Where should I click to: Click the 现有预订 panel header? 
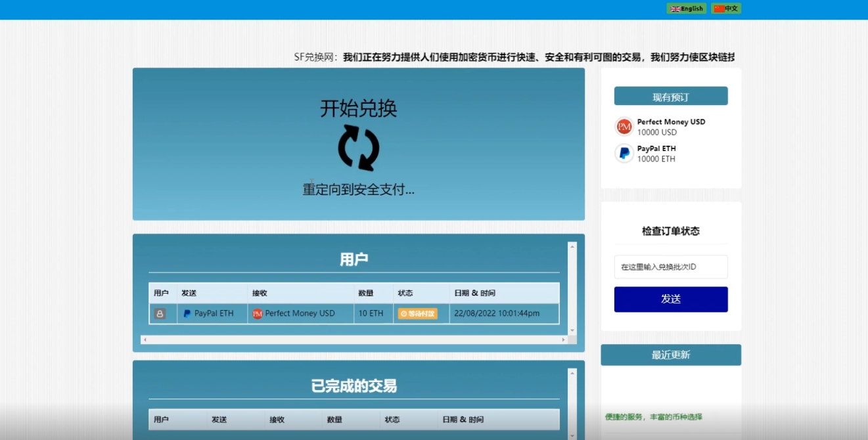tap(670, 97)
